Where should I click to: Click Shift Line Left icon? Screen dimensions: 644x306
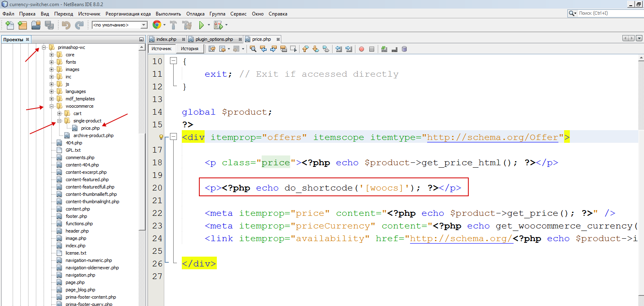[x=339, y=49]
